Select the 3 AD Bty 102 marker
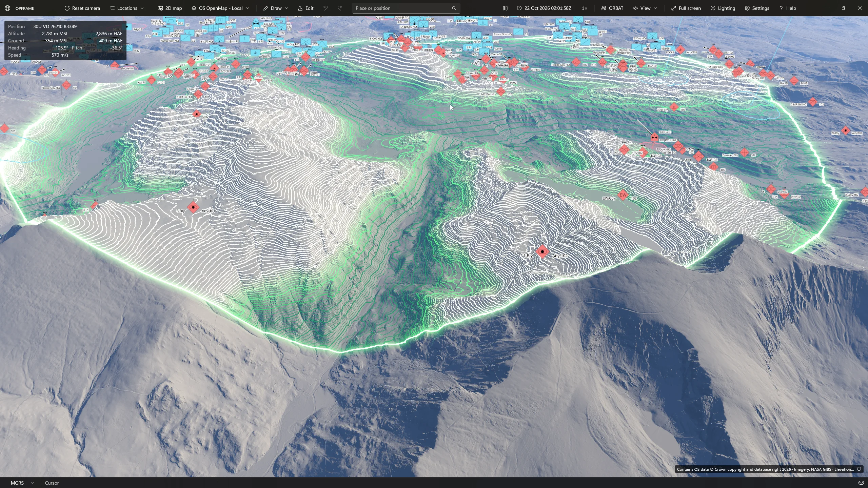 (674, 107)
